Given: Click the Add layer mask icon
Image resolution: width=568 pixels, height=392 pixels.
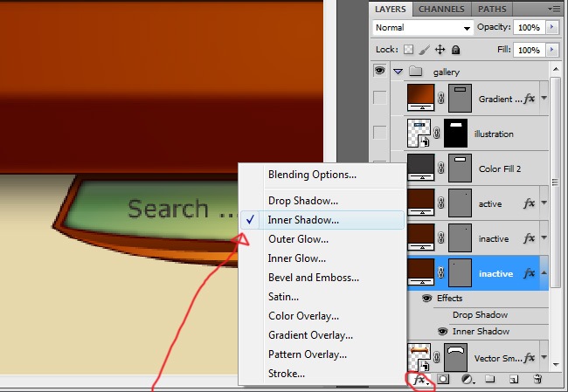Looking at the screenshot, I should (443, 380).
